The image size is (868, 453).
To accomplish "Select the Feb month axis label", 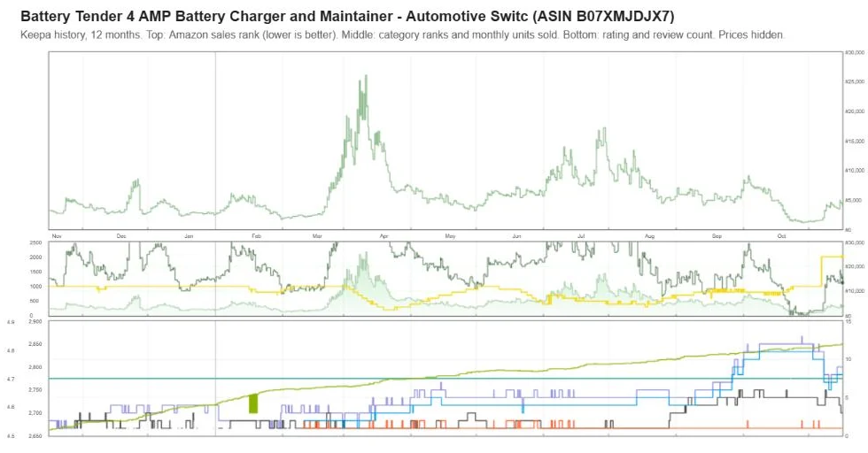I will (256, 236).
